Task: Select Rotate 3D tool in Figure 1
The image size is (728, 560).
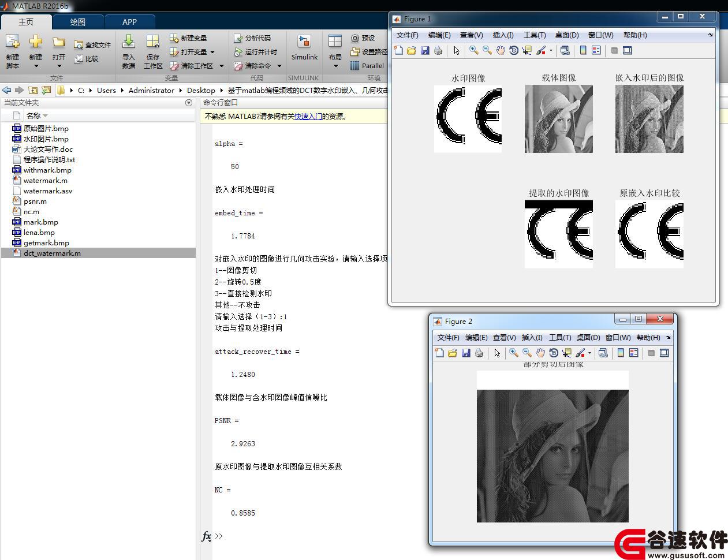Action: [x=514, y=51]
